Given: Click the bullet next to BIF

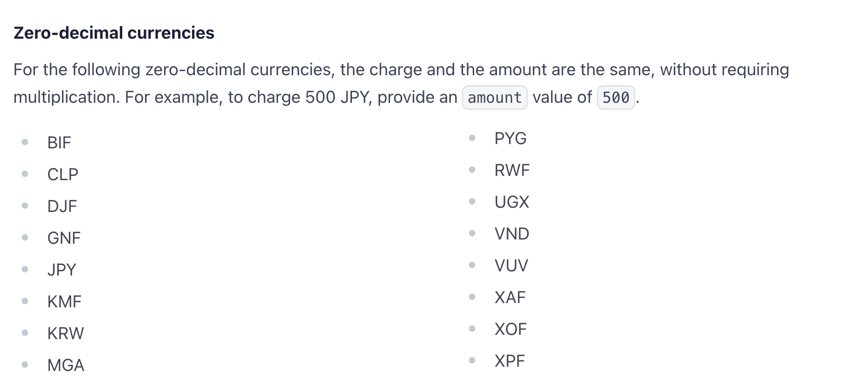Looking at the screenshot, I should (x=25, y=142).
